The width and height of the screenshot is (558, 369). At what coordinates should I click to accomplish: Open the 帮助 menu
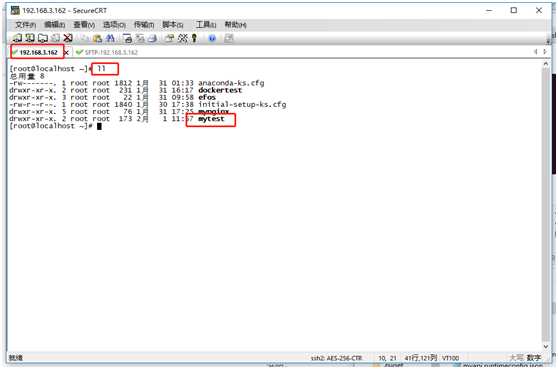click(x=235, y=25)
